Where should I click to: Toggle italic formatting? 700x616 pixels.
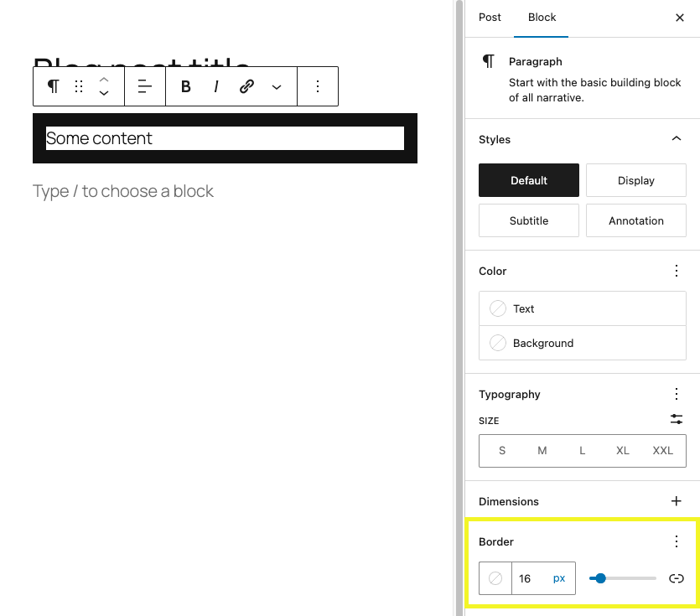click(216, 86)
